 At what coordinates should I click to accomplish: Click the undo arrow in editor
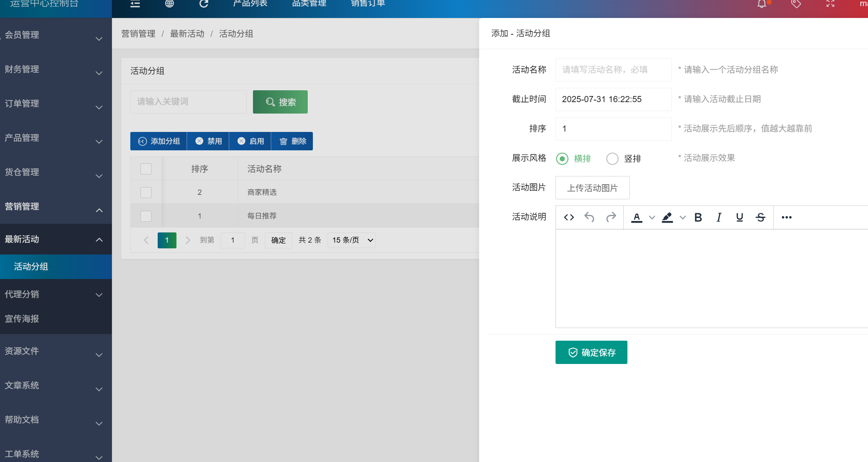tap(589, 217)
